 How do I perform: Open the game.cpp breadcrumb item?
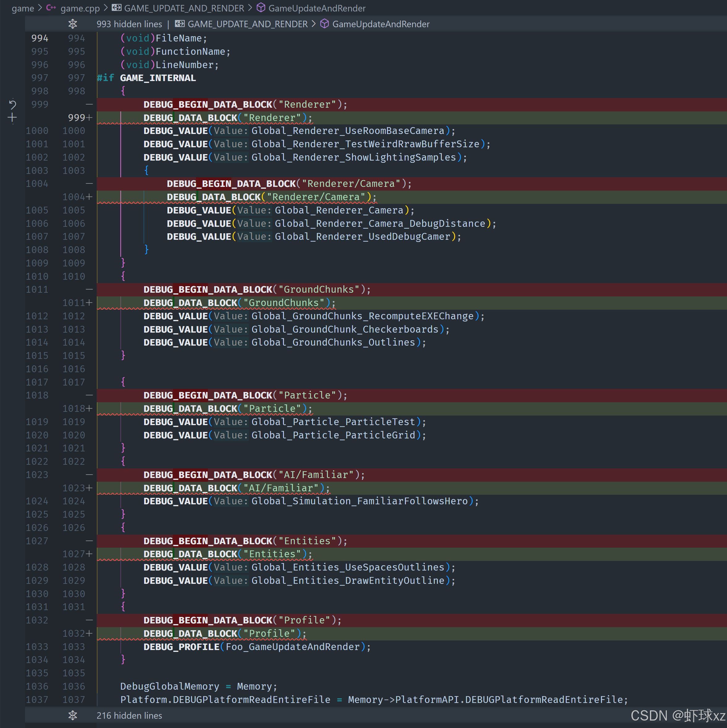(80, 8)
